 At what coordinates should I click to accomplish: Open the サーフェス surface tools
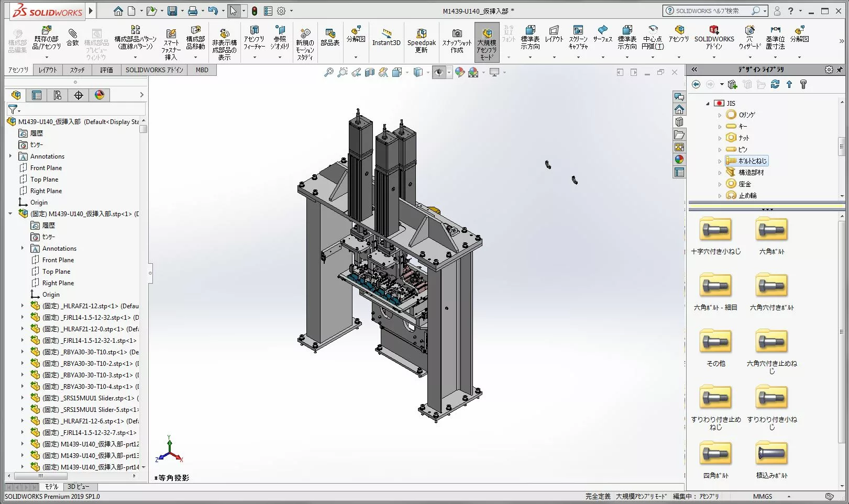(603, 38)
